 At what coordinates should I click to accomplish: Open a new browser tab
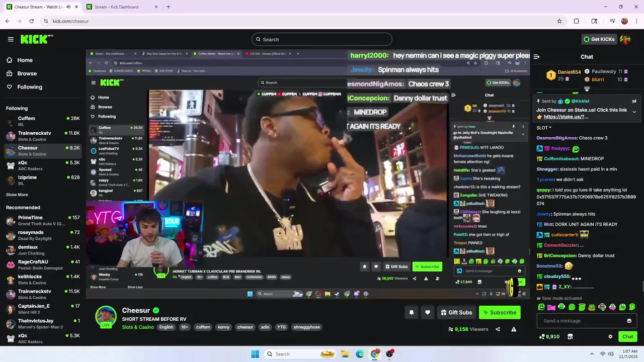(x=168, y=7)
